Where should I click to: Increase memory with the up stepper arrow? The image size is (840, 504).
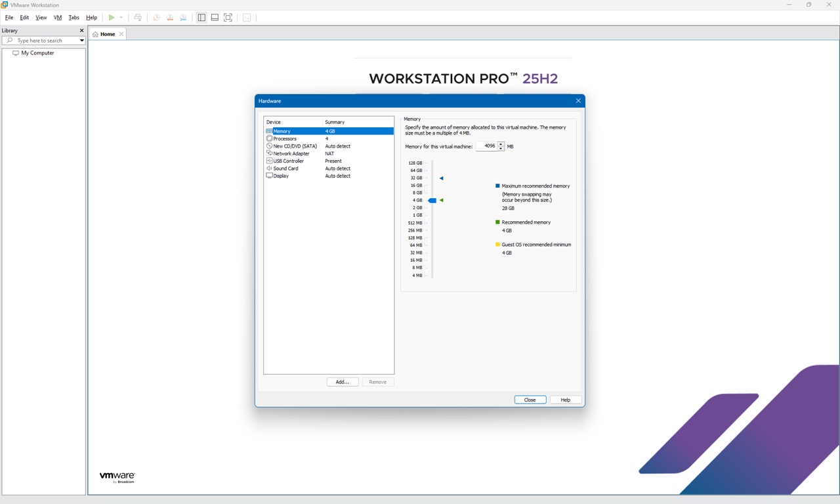(501, 144)
